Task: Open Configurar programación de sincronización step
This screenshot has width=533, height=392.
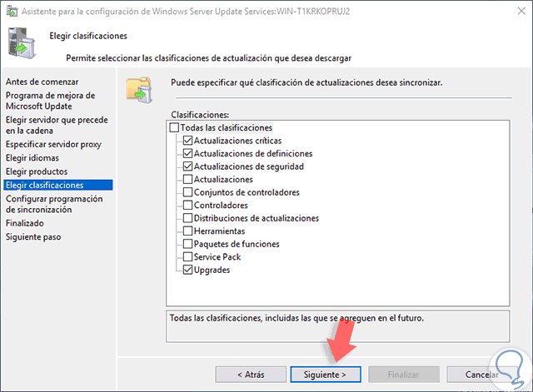Action: [x=54, y=204]
